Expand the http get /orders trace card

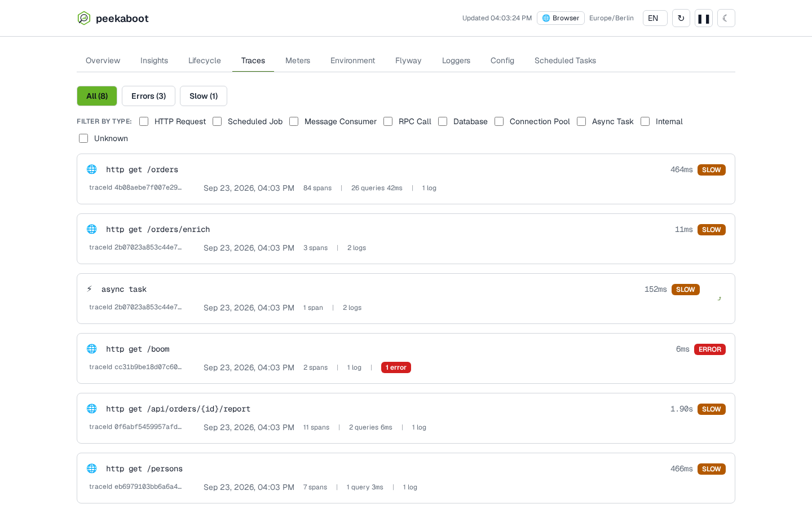point(406,179)
